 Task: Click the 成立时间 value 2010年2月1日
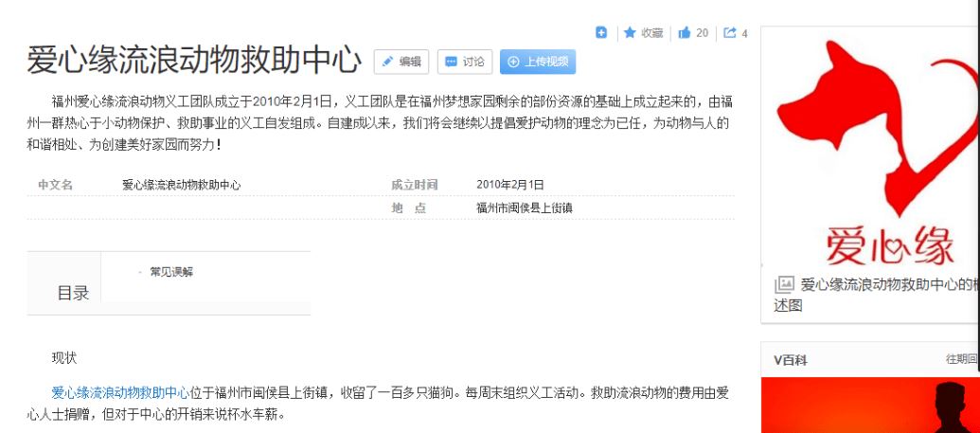coord(510,185)
